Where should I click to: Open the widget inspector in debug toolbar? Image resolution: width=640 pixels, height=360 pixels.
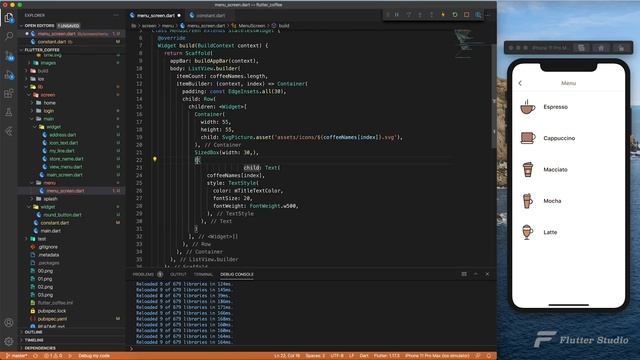(478, 15)
